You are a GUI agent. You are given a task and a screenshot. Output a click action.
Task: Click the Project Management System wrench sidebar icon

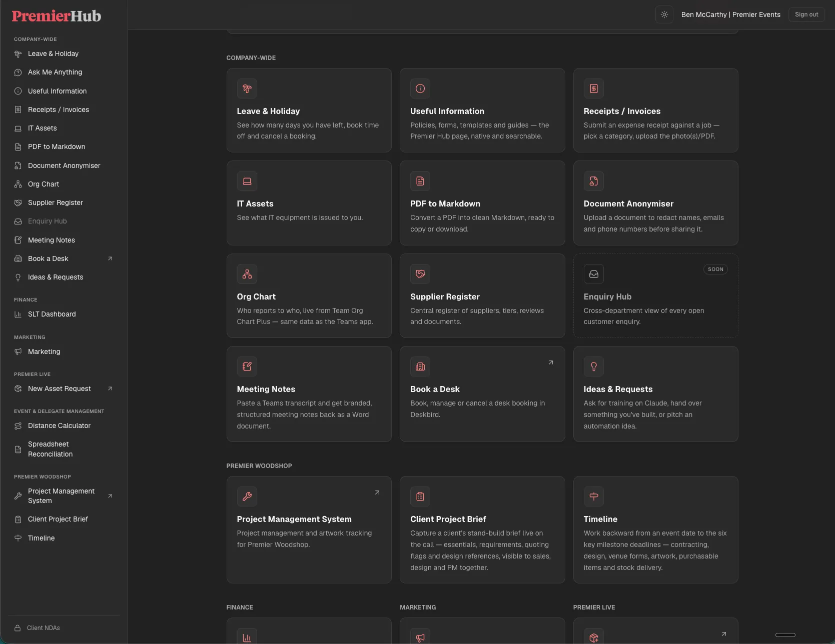click(18, 496)
